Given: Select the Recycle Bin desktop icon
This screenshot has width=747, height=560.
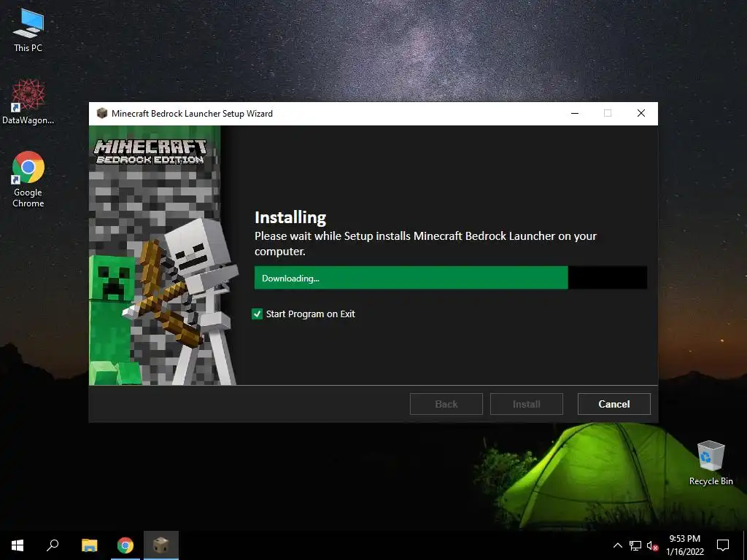Looking at the screenshot, I should (711, 463).
